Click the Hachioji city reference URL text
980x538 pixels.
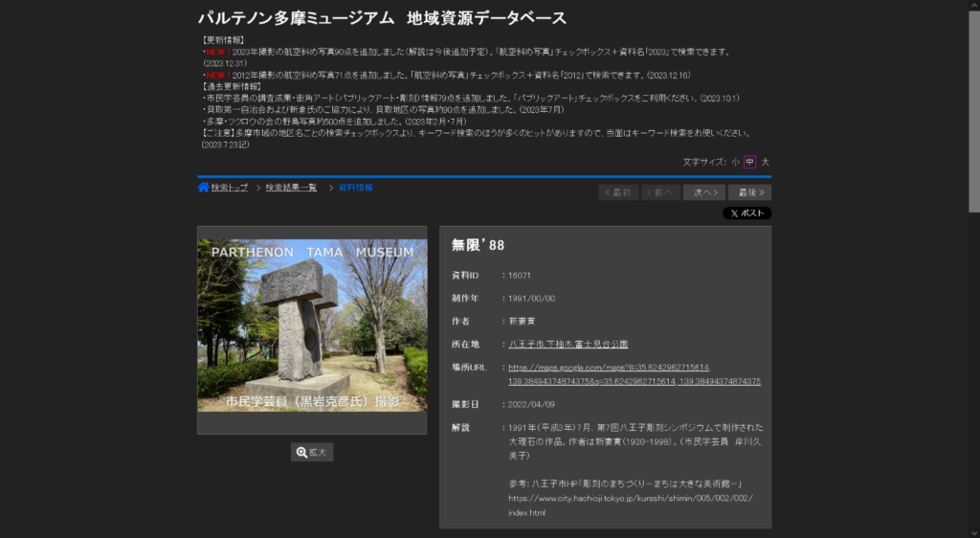(x=630, y=499)
